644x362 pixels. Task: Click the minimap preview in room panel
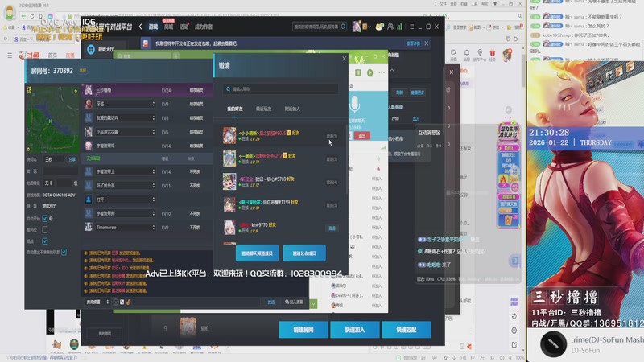pos(52,119)
